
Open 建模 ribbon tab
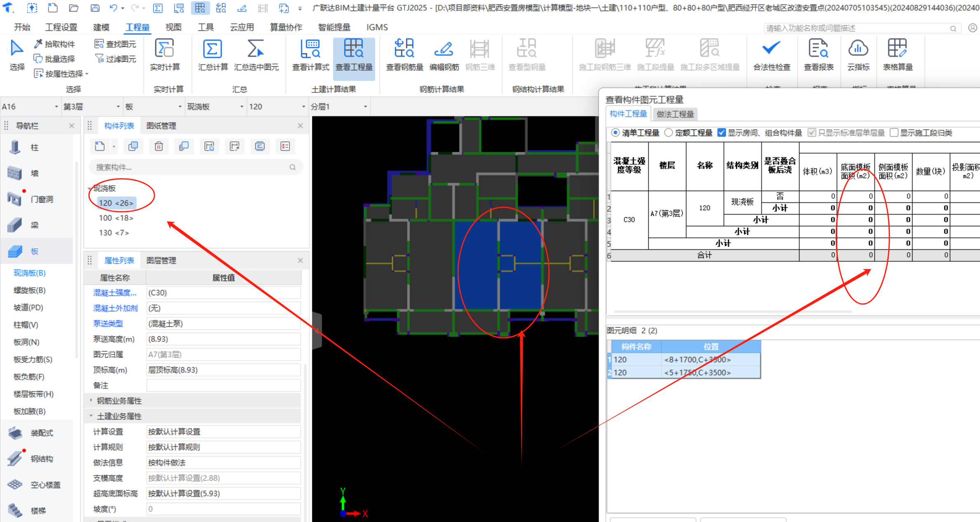coord(101,27)
